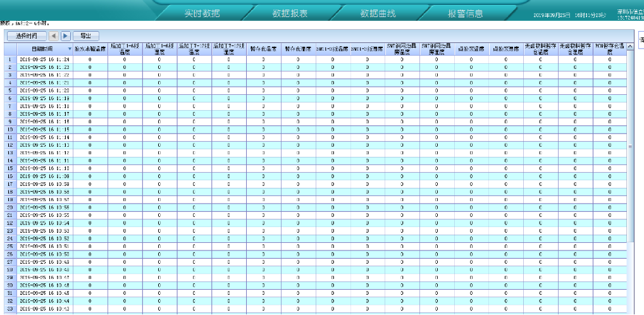Image resolution: width=644 pixels, height=315 pixels.
Task: Click the PCM暂存仓温度 column header
Action: (610, 48)
